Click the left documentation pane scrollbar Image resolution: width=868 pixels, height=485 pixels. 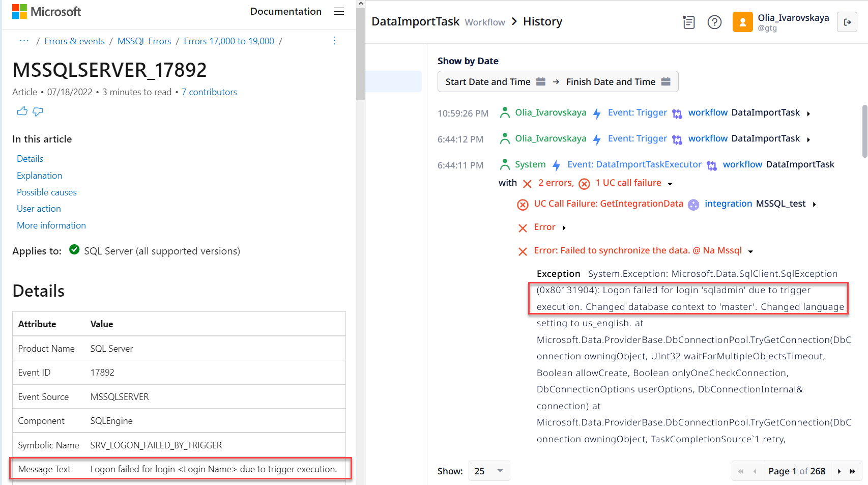click(x=360, y=53)
